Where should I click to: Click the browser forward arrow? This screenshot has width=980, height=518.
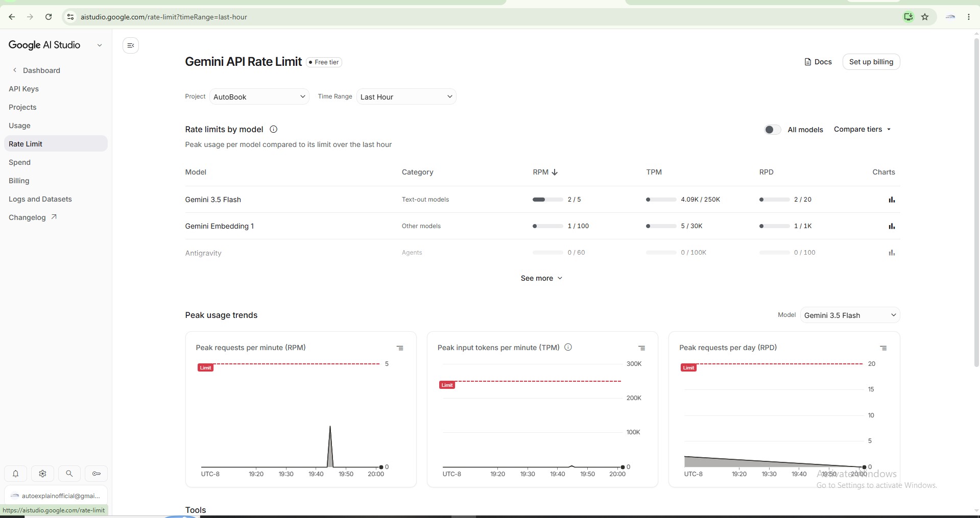30,17
